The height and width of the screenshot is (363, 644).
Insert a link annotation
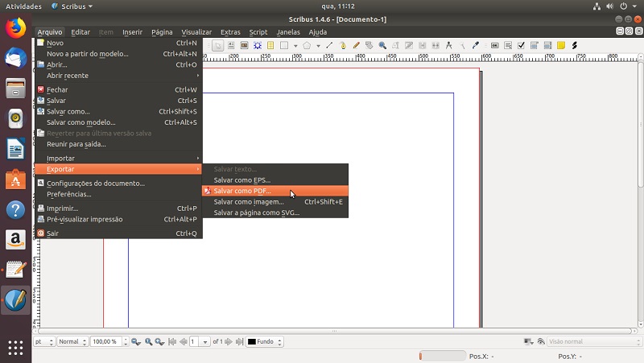tap(574, 46)
